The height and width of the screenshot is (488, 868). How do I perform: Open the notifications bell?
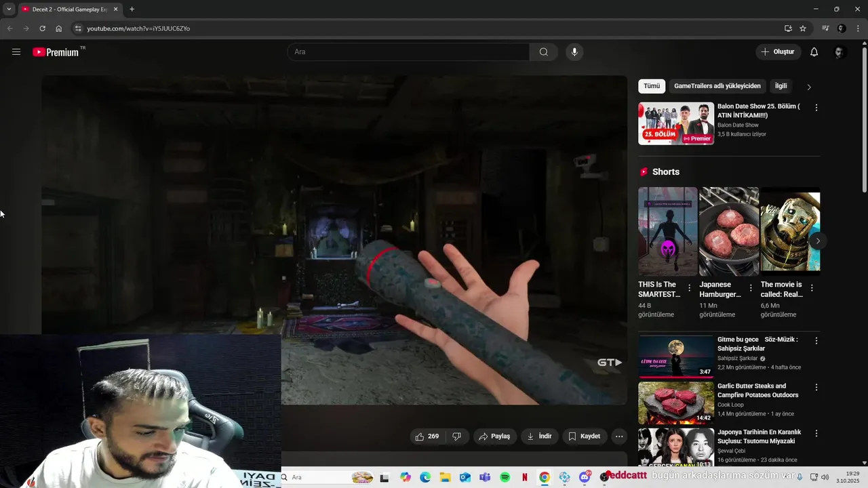814,52
